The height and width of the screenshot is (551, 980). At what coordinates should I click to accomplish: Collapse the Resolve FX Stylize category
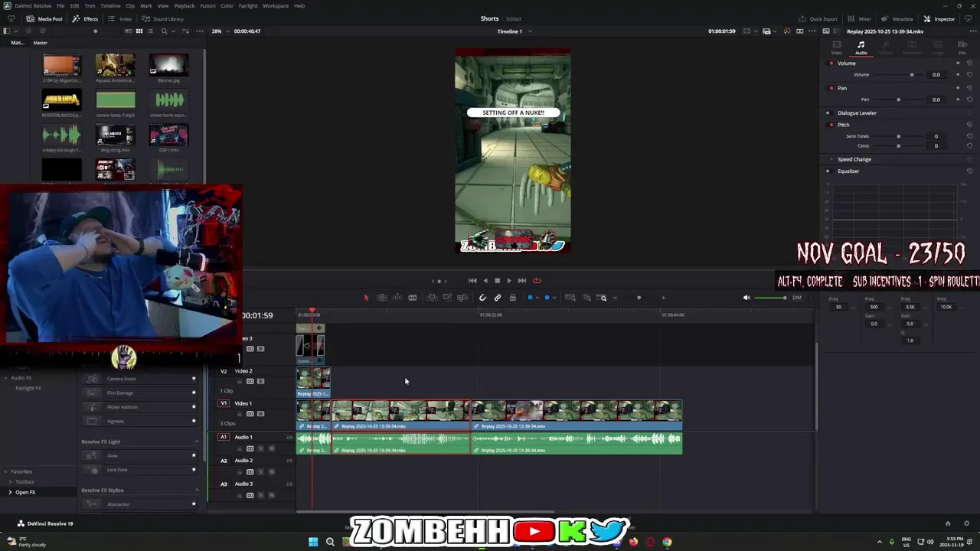pos(197,491)
